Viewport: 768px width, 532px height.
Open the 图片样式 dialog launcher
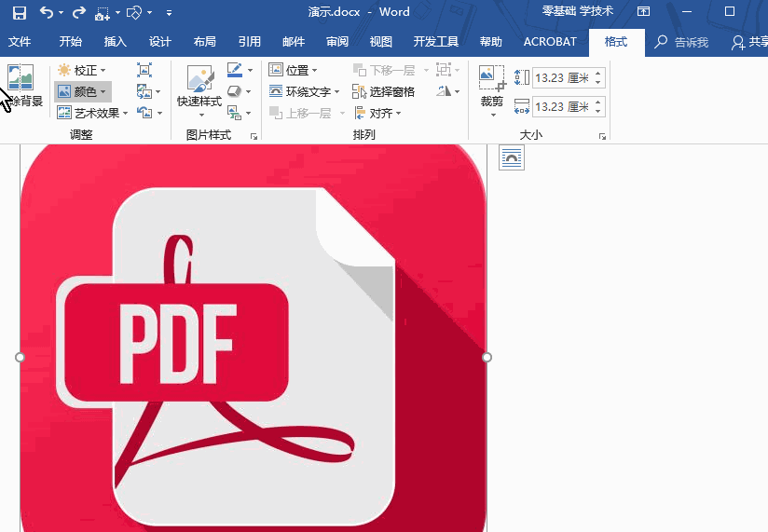click(254, 137)
